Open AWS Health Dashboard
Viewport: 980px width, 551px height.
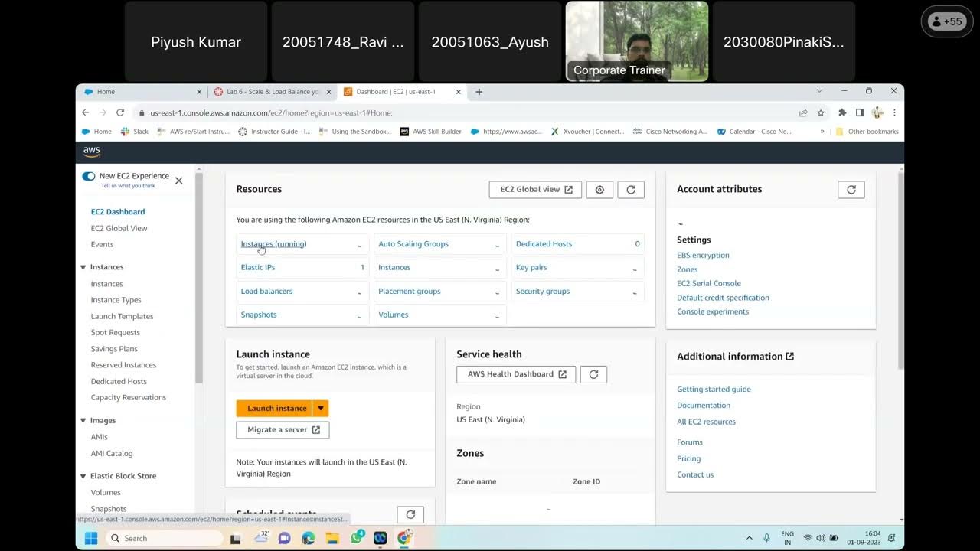click(516, 374)
